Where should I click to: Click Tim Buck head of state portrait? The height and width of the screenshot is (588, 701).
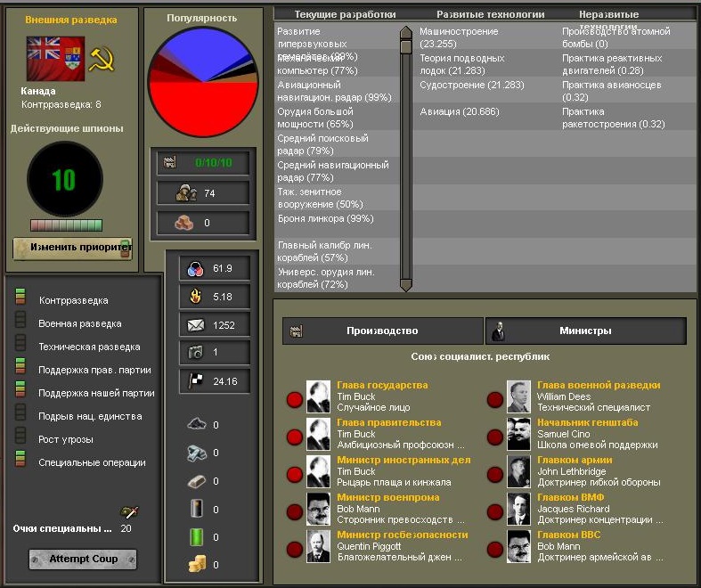point(318,396)
